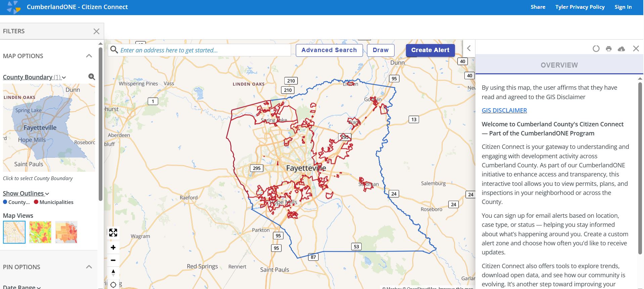The image size is (644, 289).
Task: Toggle the Municipalities outline legend
Action: [54, 202]
